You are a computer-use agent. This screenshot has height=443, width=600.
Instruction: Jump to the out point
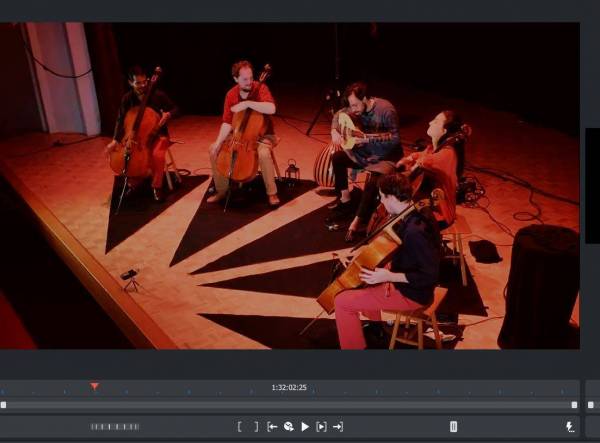click(338, 427)
